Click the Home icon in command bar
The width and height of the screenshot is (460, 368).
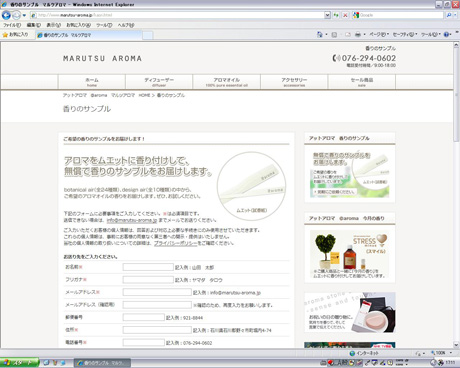[320, 34]
